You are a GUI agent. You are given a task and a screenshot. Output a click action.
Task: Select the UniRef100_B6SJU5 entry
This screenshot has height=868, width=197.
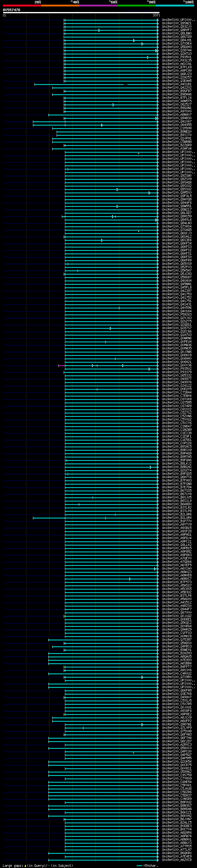tap(177, 497)
